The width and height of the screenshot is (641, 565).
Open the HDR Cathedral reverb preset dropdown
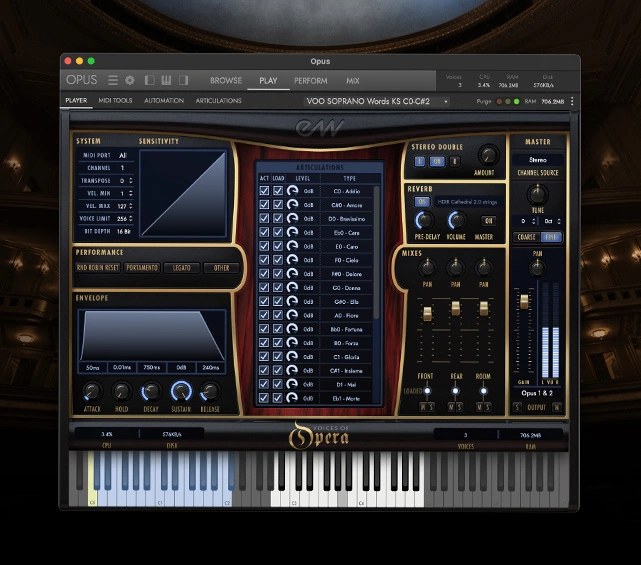click(x=468, y=202)
